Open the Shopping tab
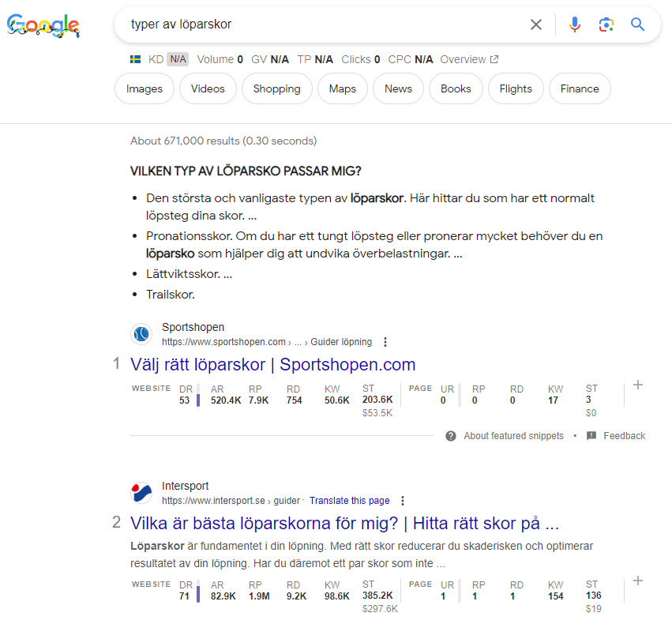 [276, 88]
